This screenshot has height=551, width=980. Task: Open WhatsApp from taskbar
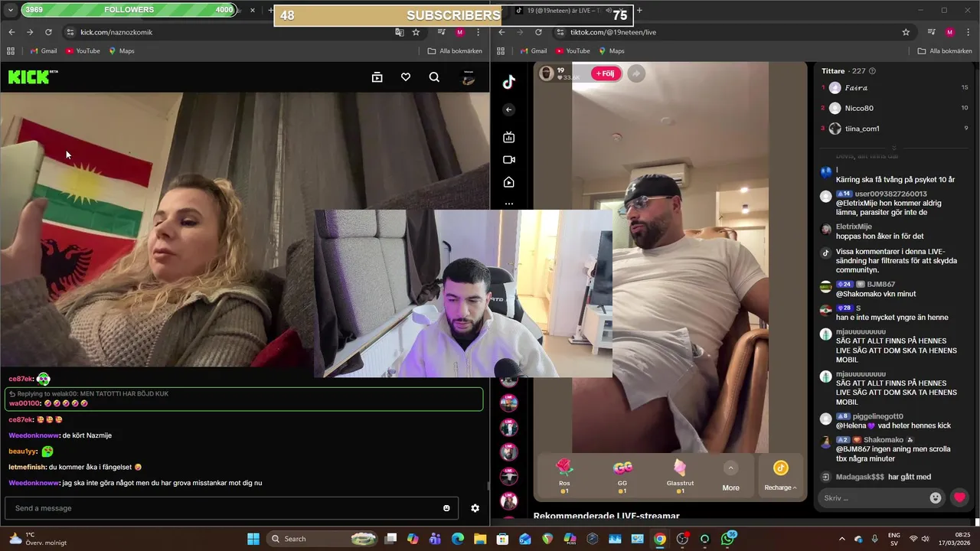point(727,539)
